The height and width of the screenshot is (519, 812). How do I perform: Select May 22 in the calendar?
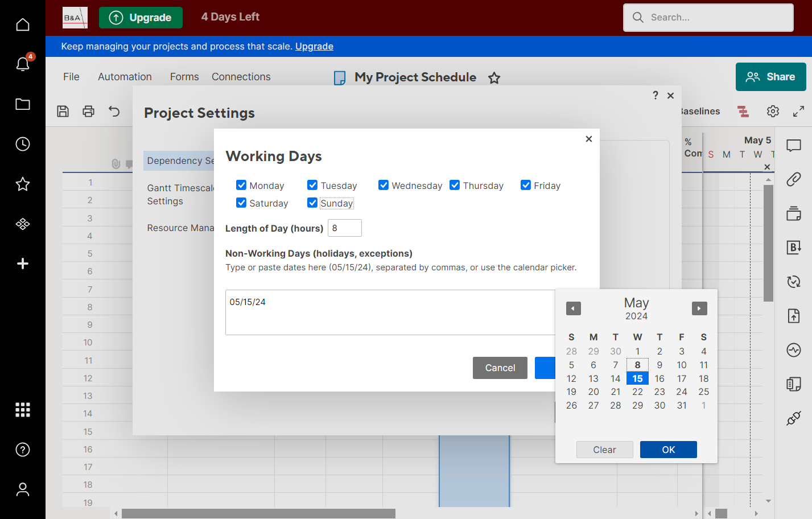(637, 392)
